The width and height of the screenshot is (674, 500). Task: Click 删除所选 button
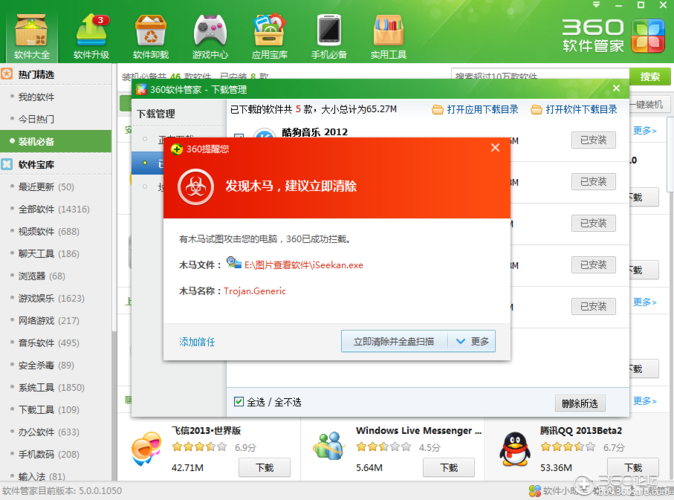[x=579, y=403]
